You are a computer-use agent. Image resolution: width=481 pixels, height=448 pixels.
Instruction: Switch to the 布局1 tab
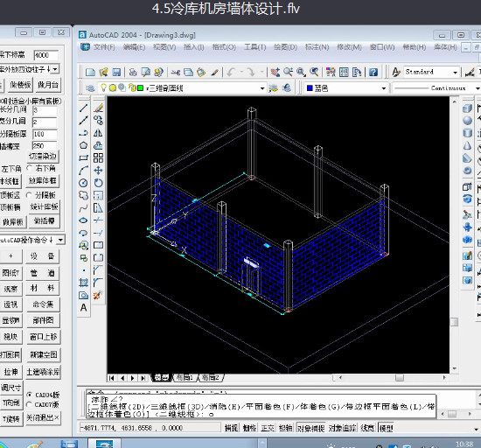(185, 377)
